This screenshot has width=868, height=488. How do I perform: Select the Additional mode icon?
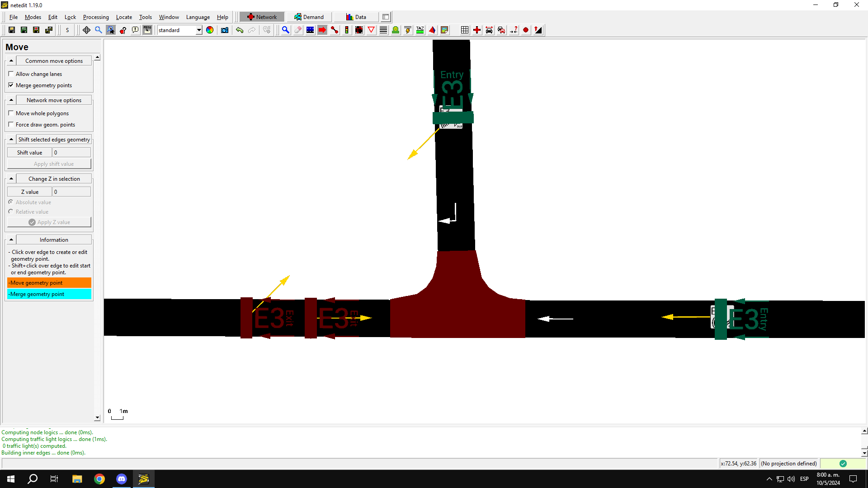pyautogui.click(x=359, y=30)
